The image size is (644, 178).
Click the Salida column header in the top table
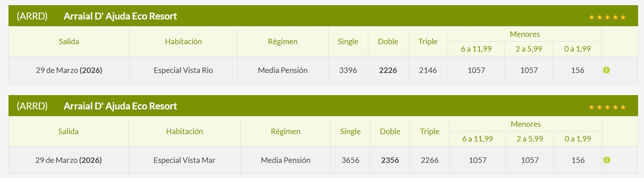click(x=69, y=42)
